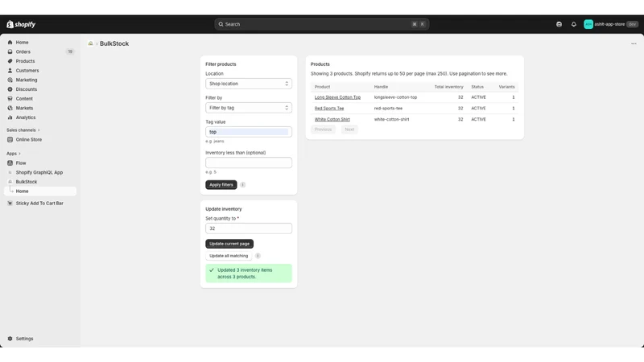Go to Home in sidebar
This screenshot has height=362, width=644.
[22, 43]
